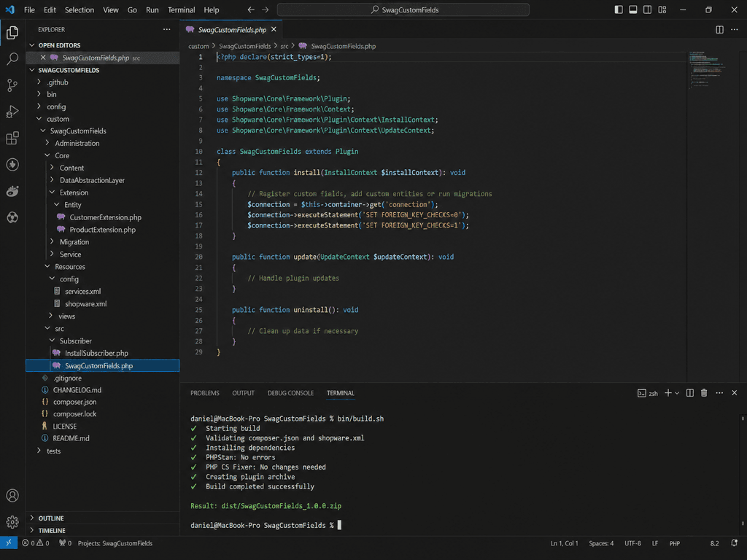Image resolution: width=747 pixels, height=560 pixels.
Task: Open a new terminal with the plus icon
Action: pyautogui.click(x=668, y=392)
